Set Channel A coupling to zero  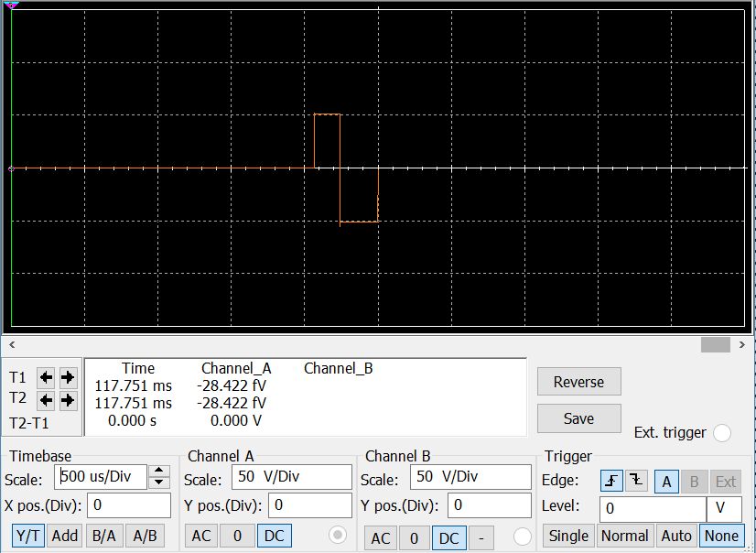[x=237, y=537]
